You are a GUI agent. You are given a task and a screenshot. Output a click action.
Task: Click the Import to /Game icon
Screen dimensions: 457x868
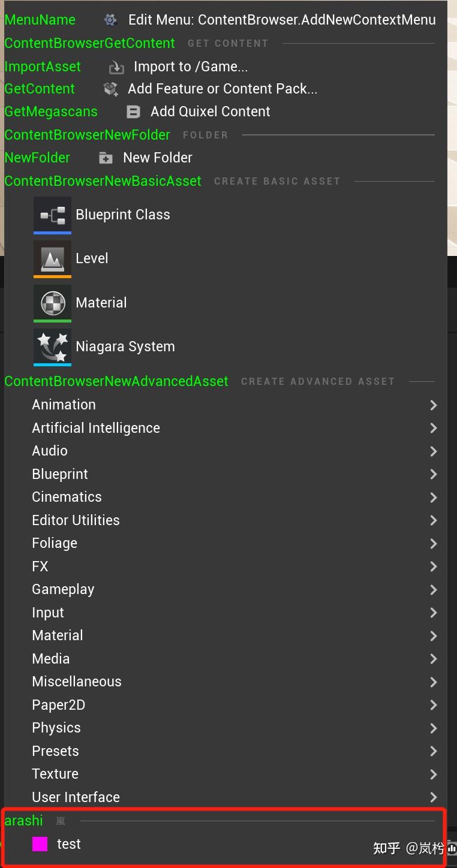pyautogui.click(x=116, y=67)
